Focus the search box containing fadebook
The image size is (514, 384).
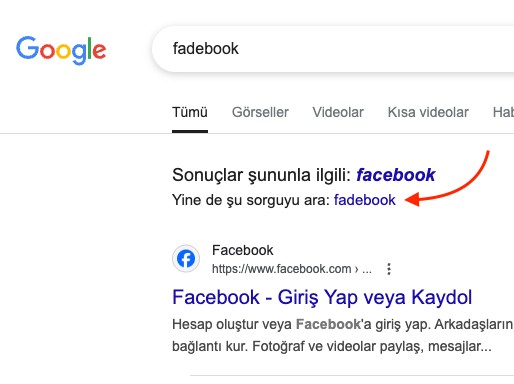point(333,49)
